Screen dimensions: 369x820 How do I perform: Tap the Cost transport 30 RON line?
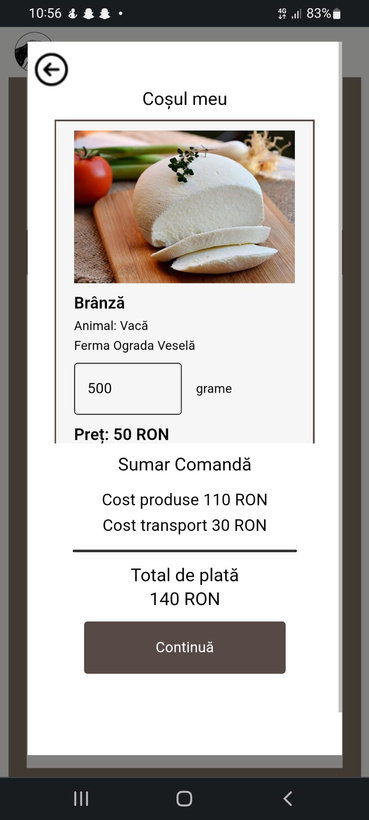184,525
